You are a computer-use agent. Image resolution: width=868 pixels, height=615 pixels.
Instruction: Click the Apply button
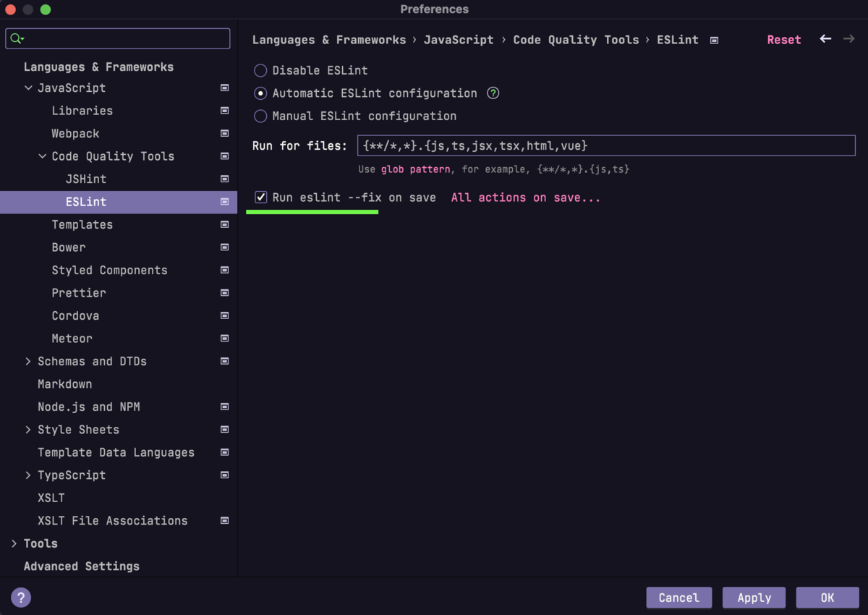pos(754,598)
